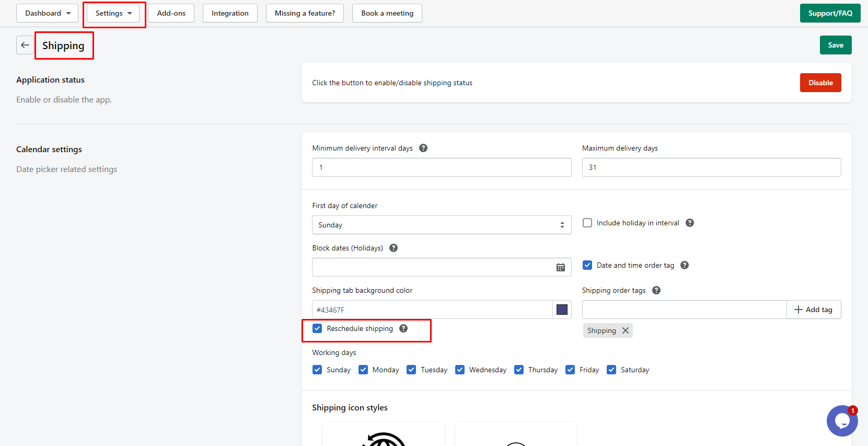868x446 pixels.
Task: Uncheck Wednesday working day
Action: pyautogui.click(x=460, y=370)
